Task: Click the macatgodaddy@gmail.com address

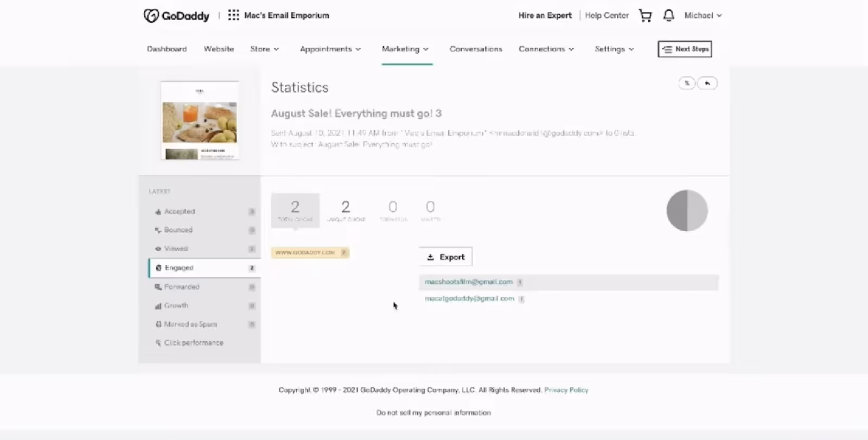Action: coord(469,299)
